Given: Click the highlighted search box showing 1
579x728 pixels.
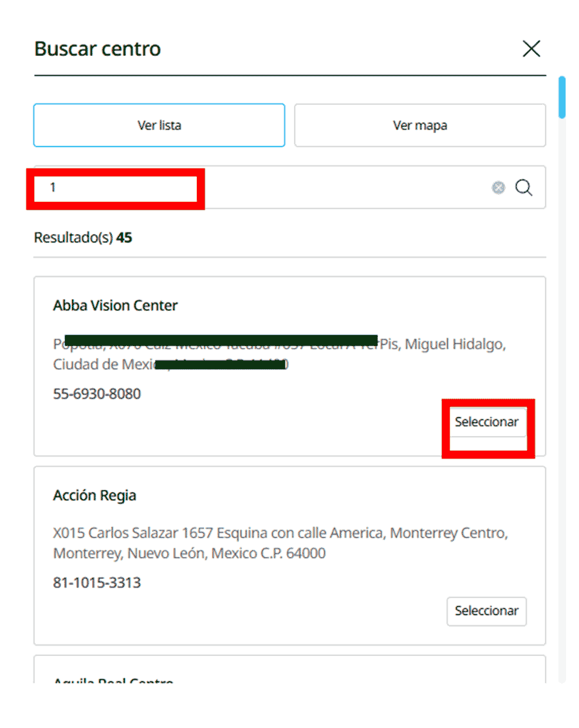Looking at the screenshot, I should [x=115, y=187].
